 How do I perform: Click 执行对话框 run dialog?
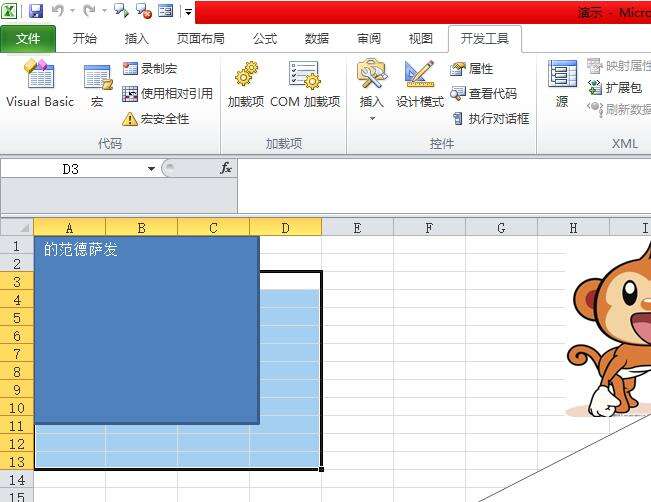tap(490, 119)
